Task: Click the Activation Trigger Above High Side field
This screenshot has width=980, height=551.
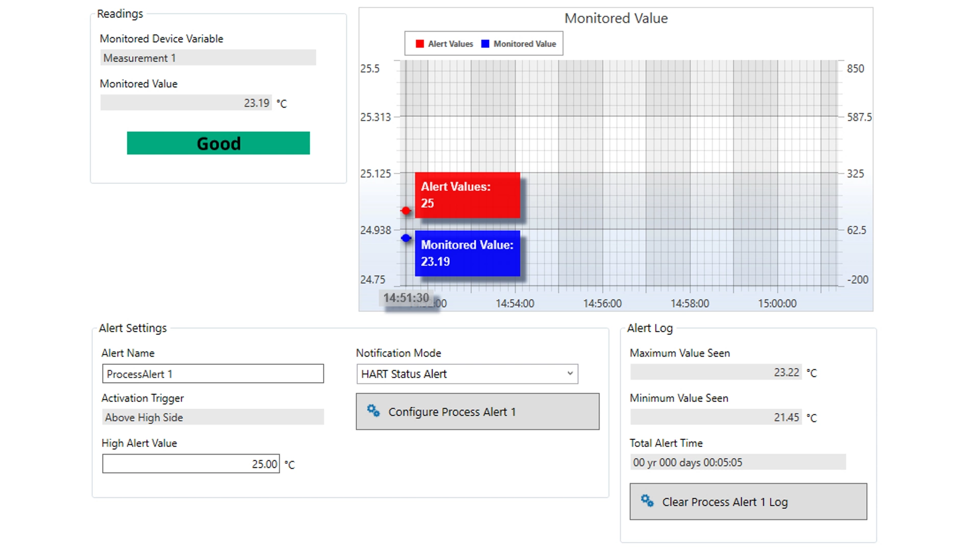Action: [213, 417]
